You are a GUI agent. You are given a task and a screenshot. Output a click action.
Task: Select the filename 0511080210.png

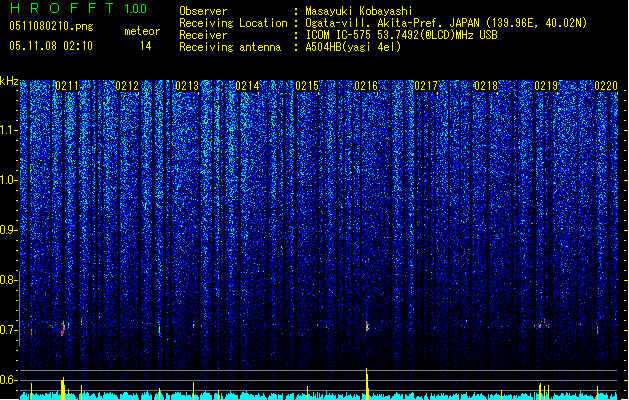51,26
